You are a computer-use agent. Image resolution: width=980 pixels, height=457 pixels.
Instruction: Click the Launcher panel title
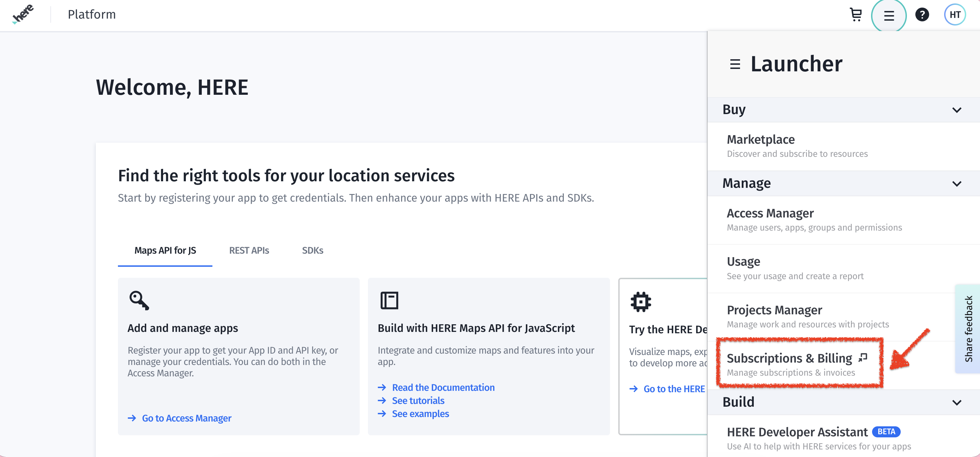coord(796,63)
